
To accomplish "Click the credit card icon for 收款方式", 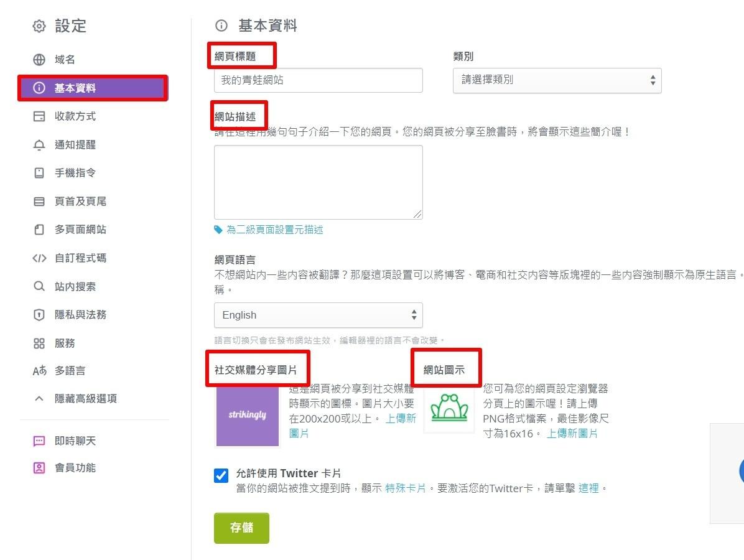I will click(x=39, y=116).
